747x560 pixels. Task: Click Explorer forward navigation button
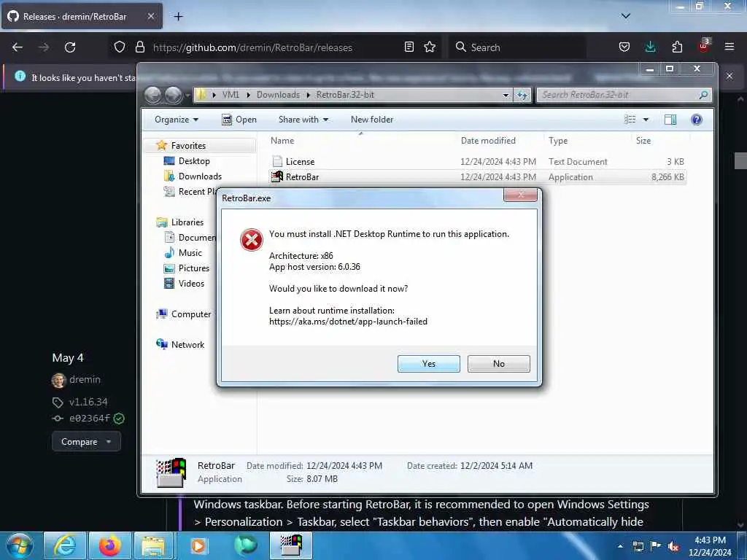pos(173,96)
